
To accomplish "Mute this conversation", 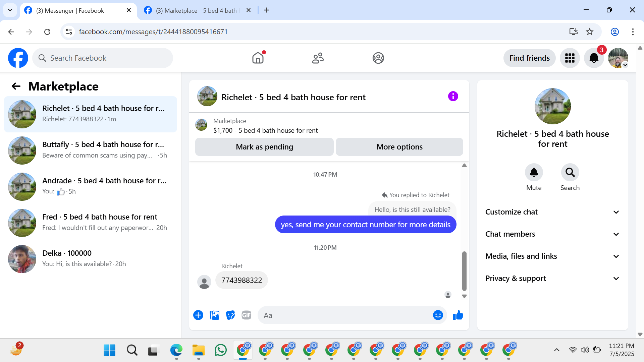I will click(x=534, y=173).
